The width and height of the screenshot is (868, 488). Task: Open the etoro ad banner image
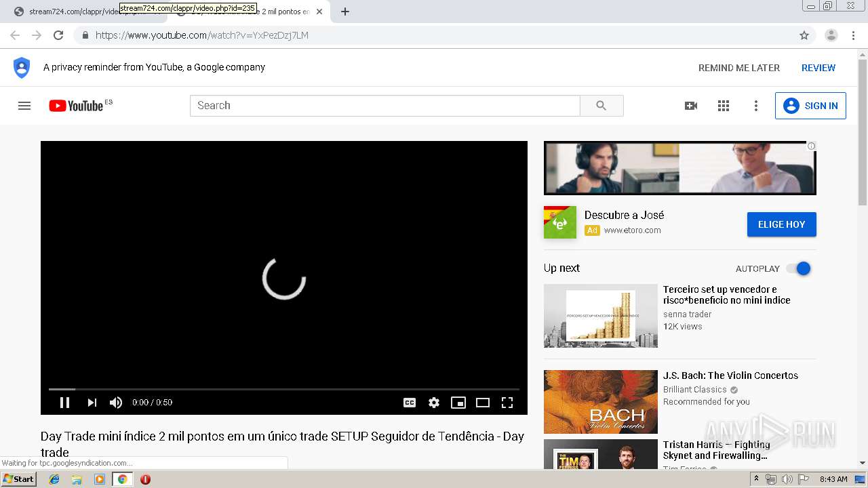[x=680, y=168]
